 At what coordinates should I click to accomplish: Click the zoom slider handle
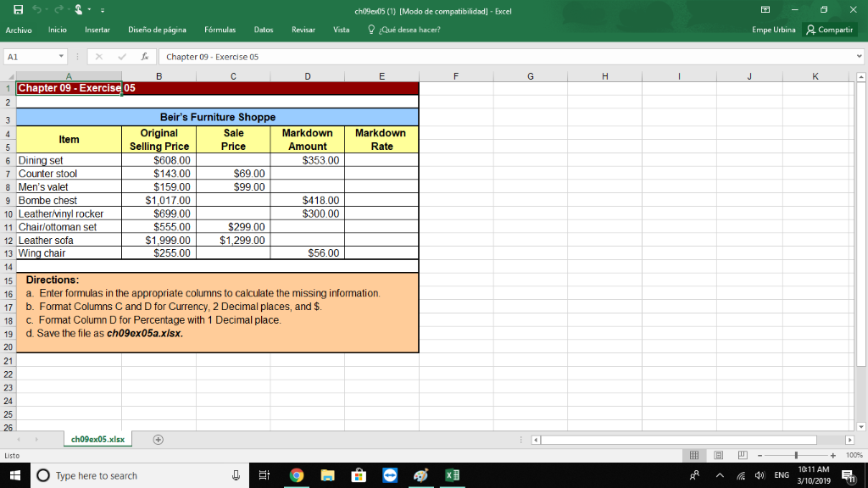(796, 455)
